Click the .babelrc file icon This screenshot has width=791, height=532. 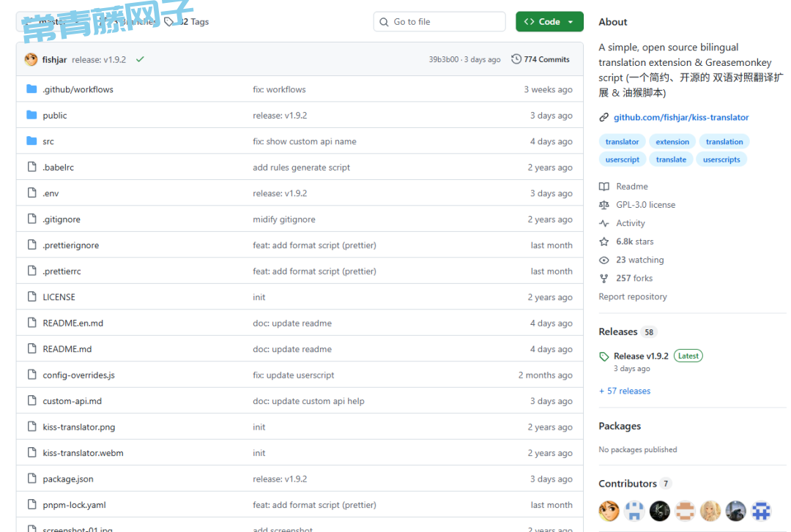(31, 167)
